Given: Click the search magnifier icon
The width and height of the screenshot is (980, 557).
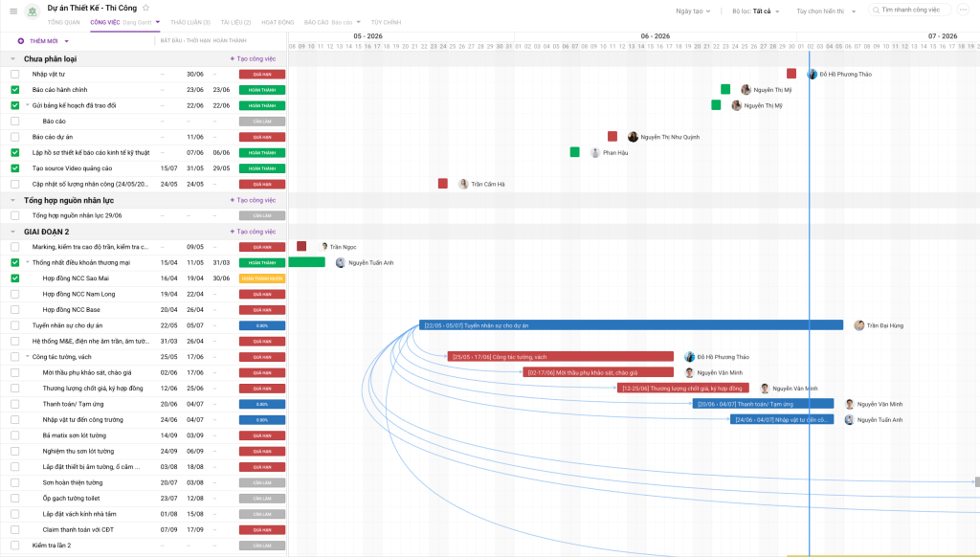Looking at the screenshot, I should [877, 10].
